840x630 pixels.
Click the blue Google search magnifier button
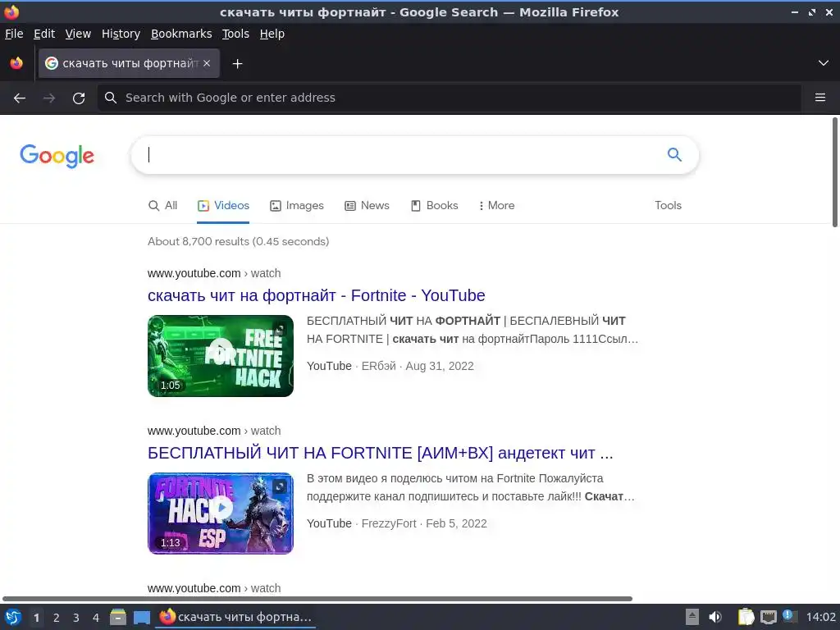point(674,155)
